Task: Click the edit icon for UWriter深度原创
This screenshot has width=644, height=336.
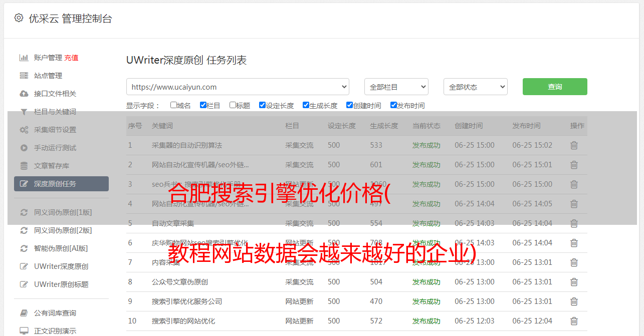Action: click(x=24, y=266)
